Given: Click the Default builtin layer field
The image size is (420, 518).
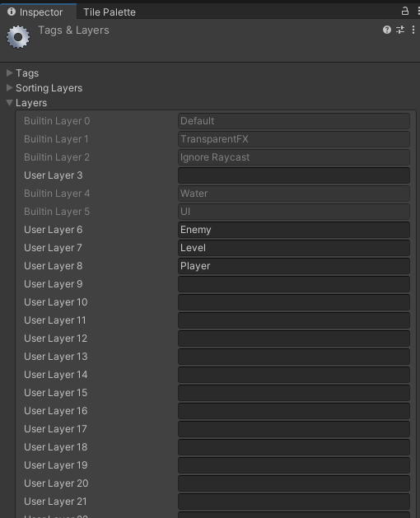Looking at the screenshot, I should 294,121.
